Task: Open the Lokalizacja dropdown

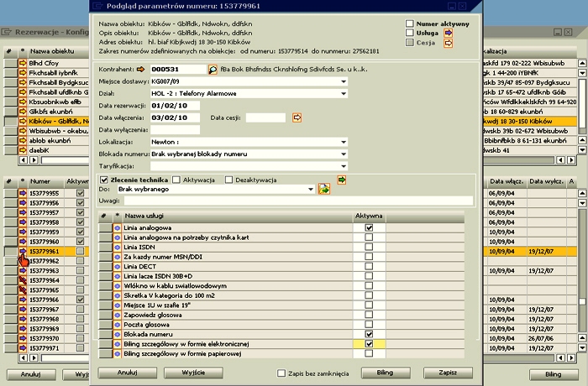Action: pos(344,142)
